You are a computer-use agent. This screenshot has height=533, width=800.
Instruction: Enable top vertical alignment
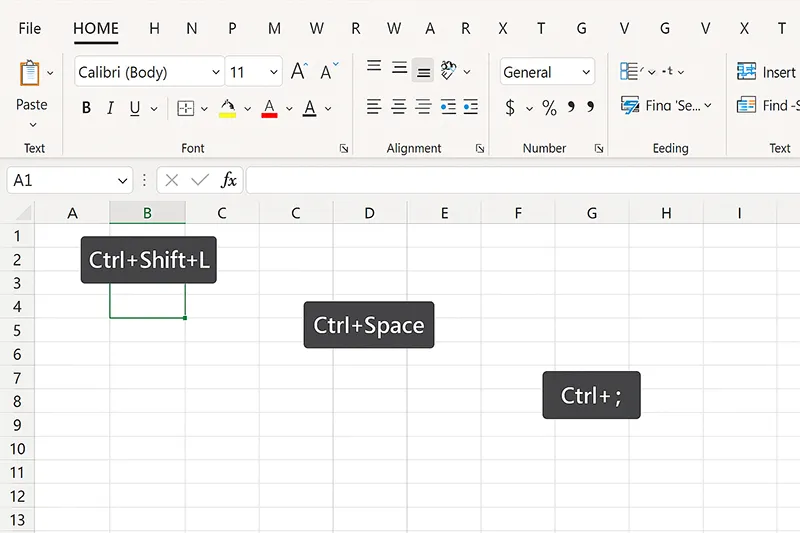pyautogui.click(x=374, y=66)
